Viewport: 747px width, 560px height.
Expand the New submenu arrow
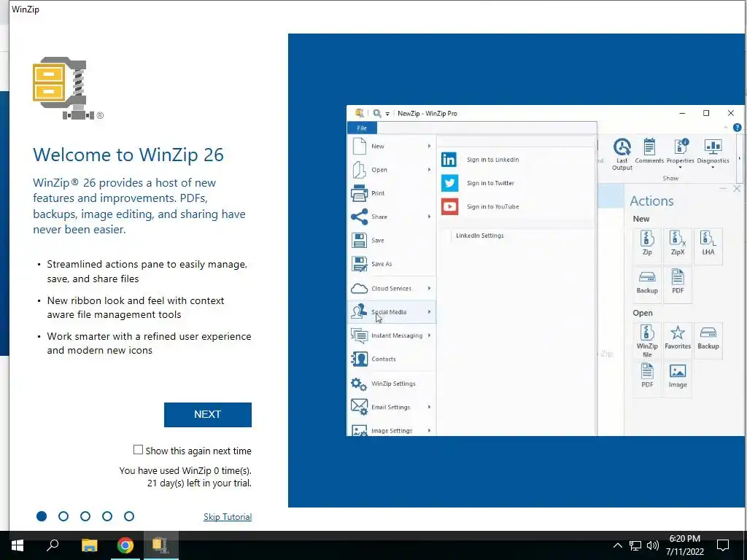click(x=429, y=146)
